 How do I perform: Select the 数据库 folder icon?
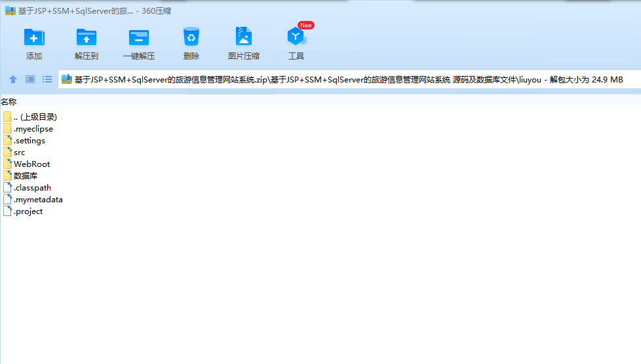click(7, 175)
